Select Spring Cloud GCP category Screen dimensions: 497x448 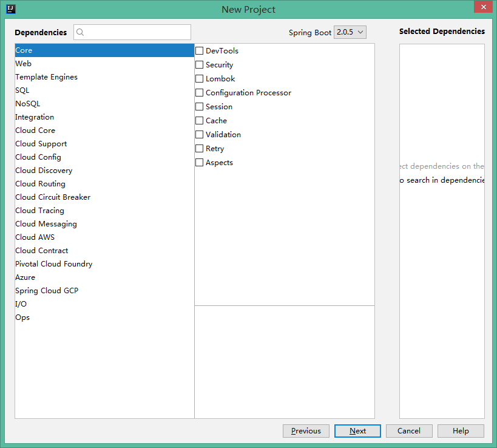(x=104, y=290)
